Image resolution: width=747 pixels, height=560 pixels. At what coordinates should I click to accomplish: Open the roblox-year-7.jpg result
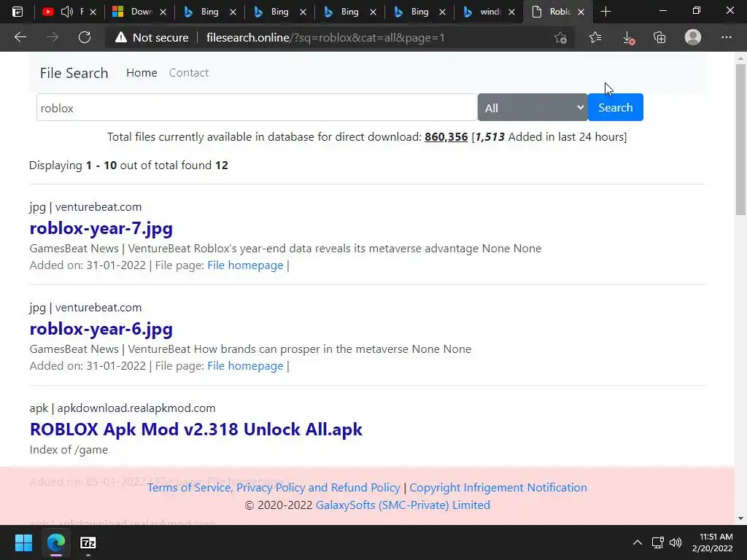point(101,228)
